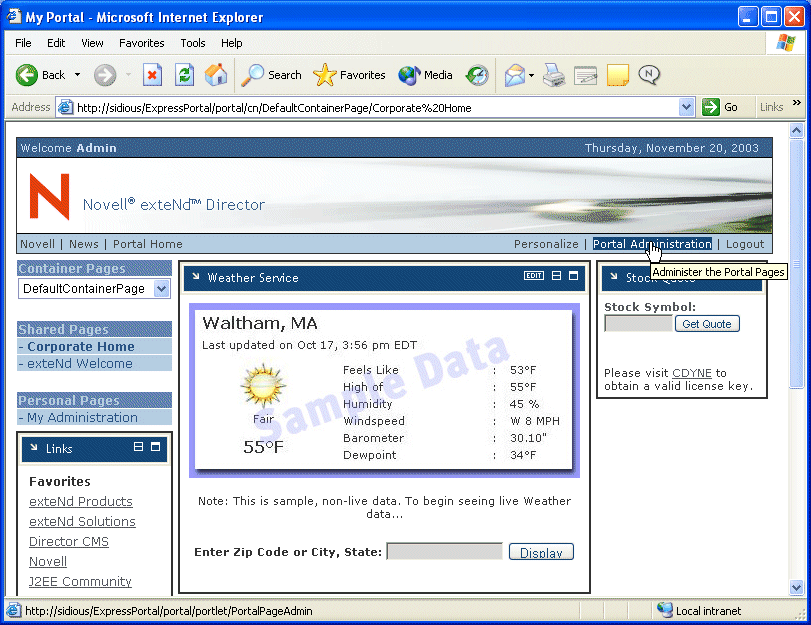Maximize the Weather Service portlet

click(x=574, y=276)
